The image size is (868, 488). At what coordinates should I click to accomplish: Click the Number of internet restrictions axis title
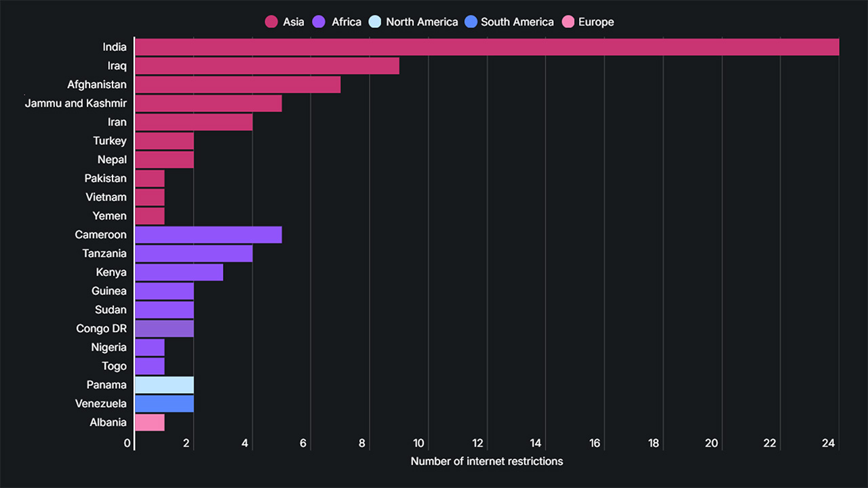coord(487,461)
